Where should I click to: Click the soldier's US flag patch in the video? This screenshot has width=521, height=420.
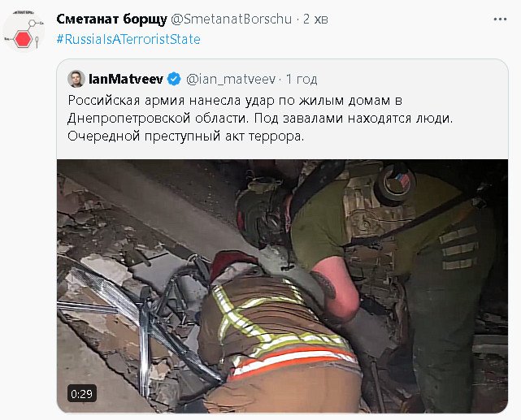click(403, 180)
